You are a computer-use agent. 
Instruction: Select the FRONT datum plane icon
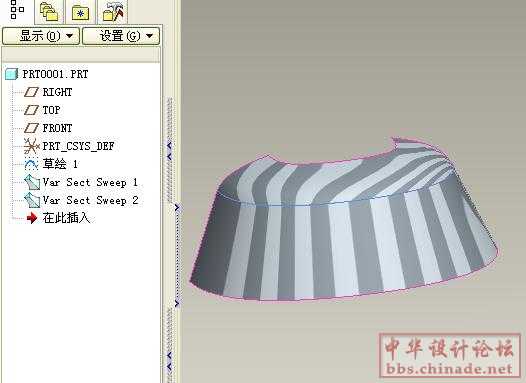click(32, 128)
